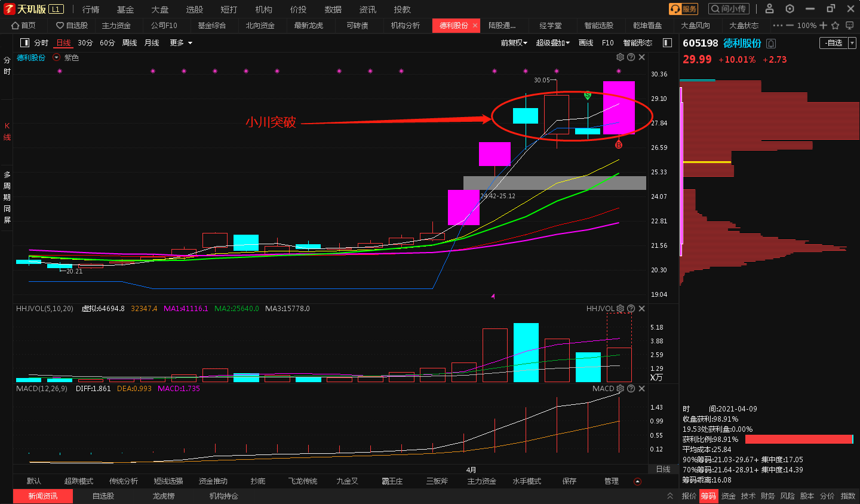
Task: Open the user account profile icon
Action: pos(769,9)
